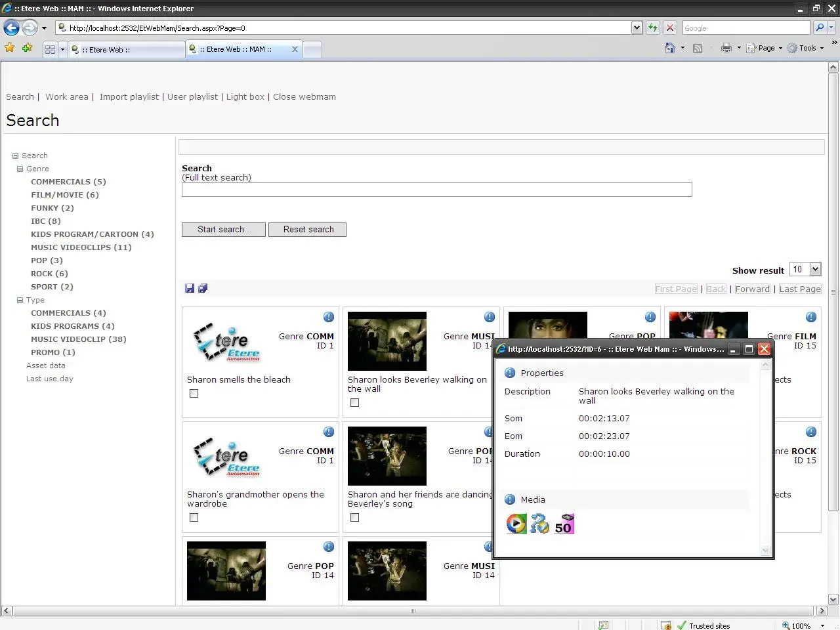Collapse the Genre tree node
840x630 pixels.
(x=20, y=169)
